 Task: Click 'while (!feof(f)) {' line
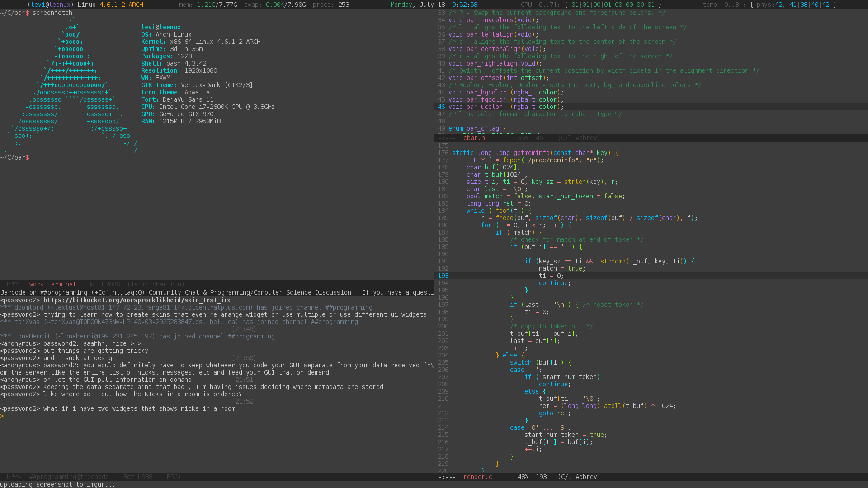[x=499, y=211]
